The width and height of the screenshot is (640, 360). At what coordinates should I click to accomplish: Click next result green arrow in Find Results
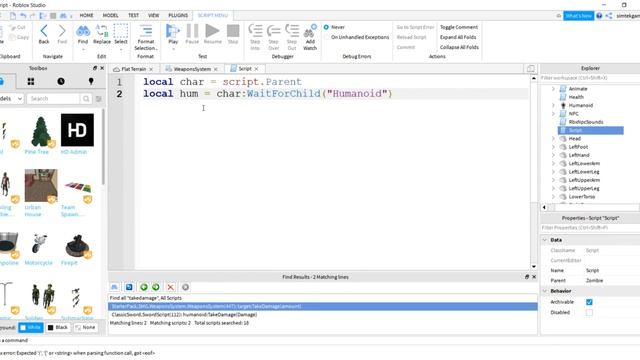point(156,287)
